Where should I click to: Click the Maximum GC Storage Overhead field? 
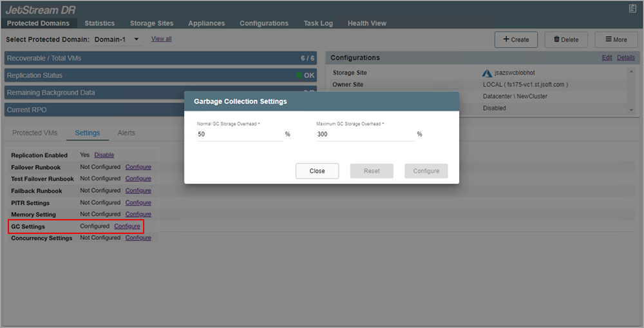click(365, 134)
